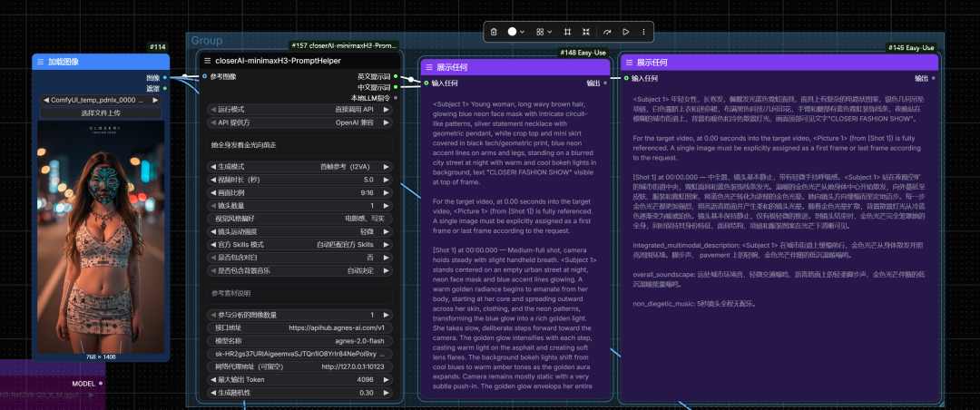Collapse the 加载图像 node via its menu icon

[41, 62]
